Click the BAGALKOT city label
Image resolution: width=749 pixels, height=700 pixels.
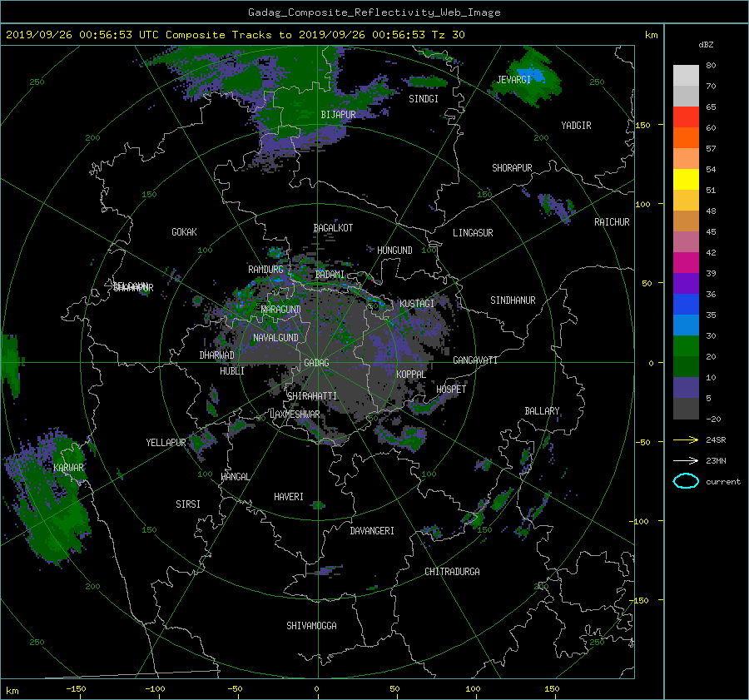click(333, 228)
